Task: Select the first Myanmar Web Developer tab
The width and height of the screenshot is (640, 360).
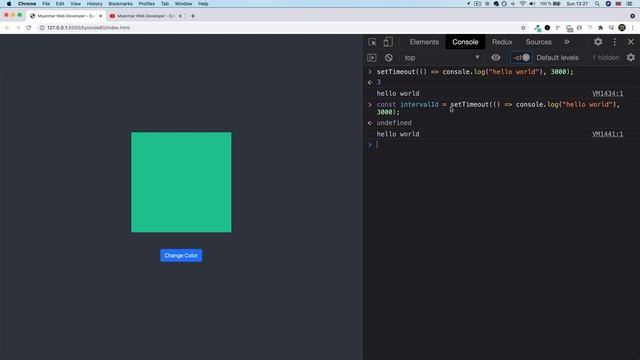Action: (66, 16)
